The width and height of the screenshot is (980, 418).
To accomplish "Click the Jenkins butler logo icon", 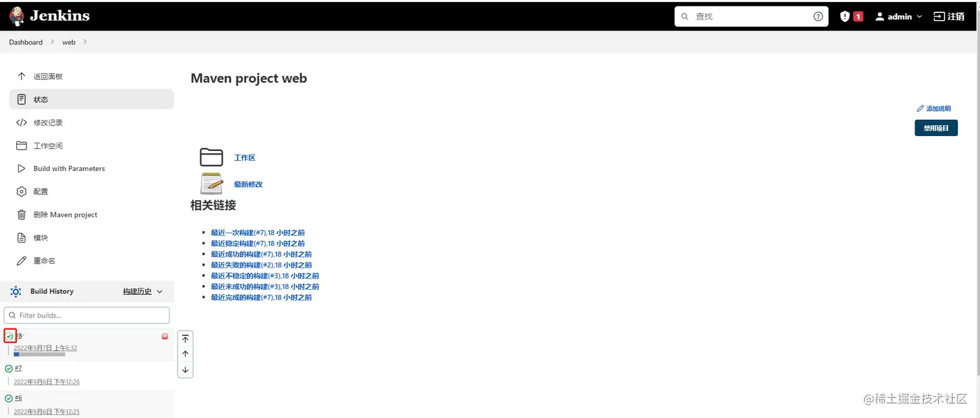I will tap(17, 16).
